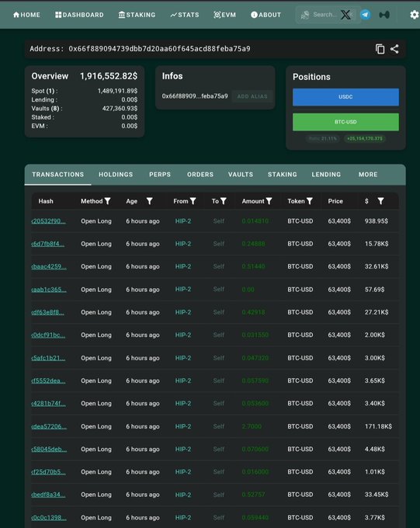The height and width of the screenshot is (528, 420).
Task: Click the Hash column header
Action: 46,201
